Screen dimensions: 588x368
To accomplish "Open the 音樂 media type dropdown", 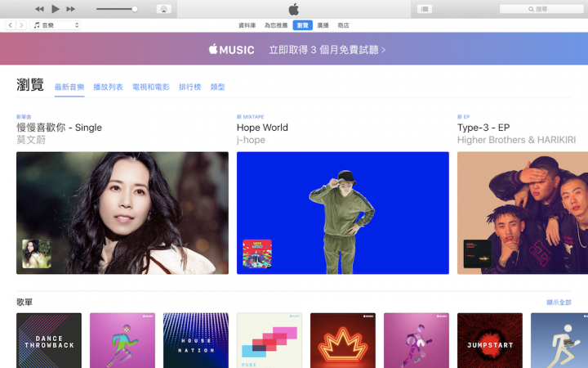I will [x=56, y=25].
